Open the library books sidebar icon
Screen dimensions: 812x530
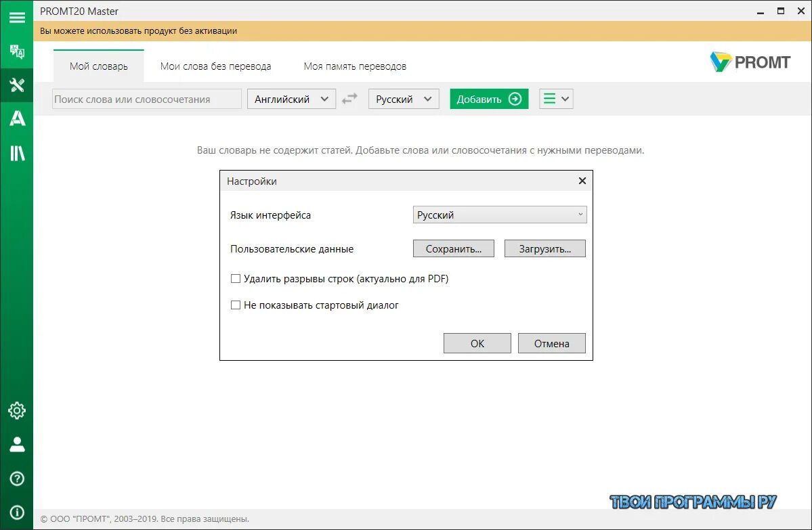click(17, 153)
